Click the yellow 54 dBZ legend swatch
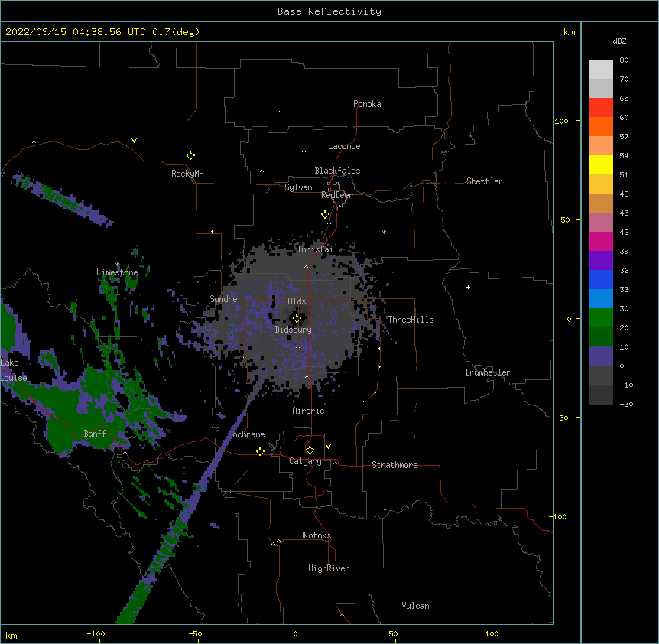The height and width of the screenshot is (644, 659). pos(601,164)
